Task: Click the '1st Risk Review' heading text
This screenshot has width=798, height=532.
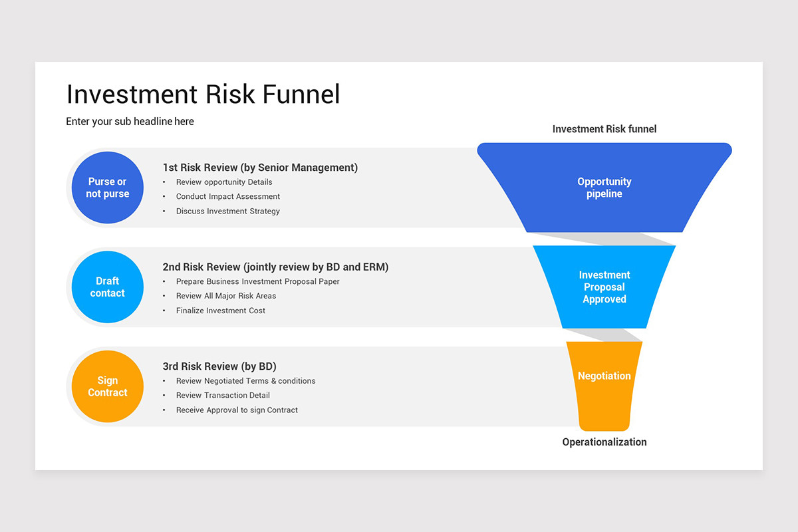Action: click(260, 168)
